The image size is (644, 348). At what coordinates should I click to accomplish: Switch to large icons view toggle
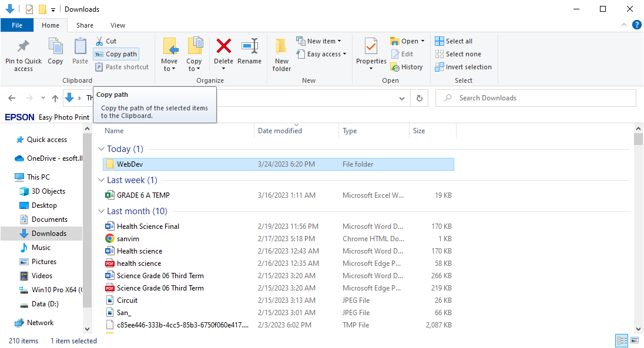pyautogui.click(x=635, y=340)
